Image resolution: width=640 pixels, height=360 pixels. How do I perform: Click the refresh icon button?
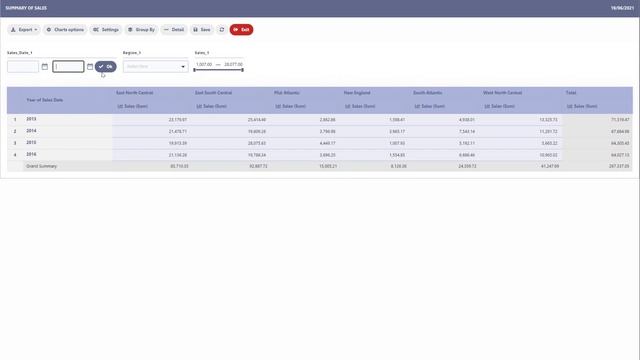(222, 30)
